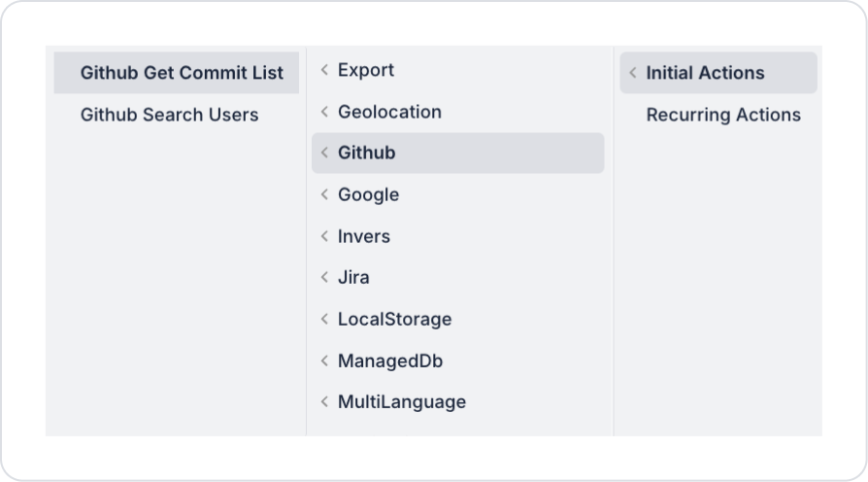Viewport: 868px width, 482px height.
Task: Select the Invers category label
Action: (x=364, y=236)
